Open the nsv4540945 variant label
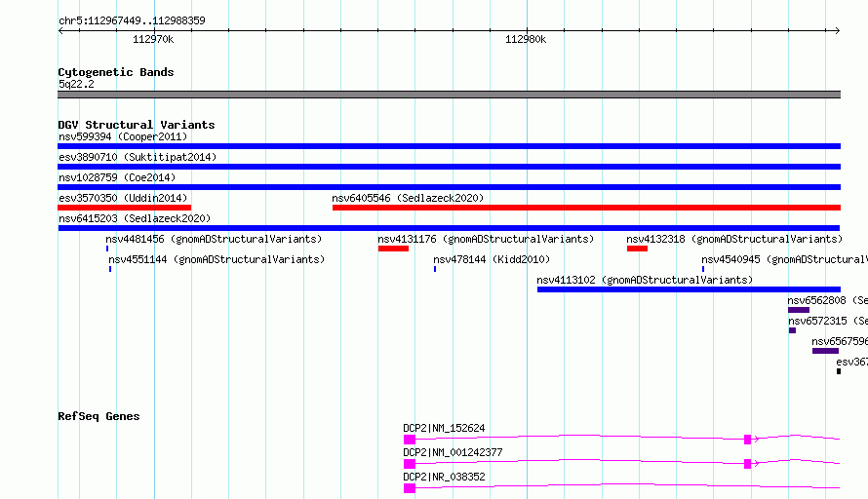 (x=784, y=259)
